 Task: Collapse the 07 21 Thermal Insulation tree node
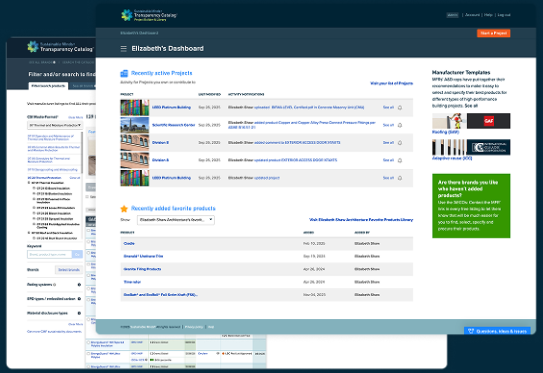tap(29, 183)
